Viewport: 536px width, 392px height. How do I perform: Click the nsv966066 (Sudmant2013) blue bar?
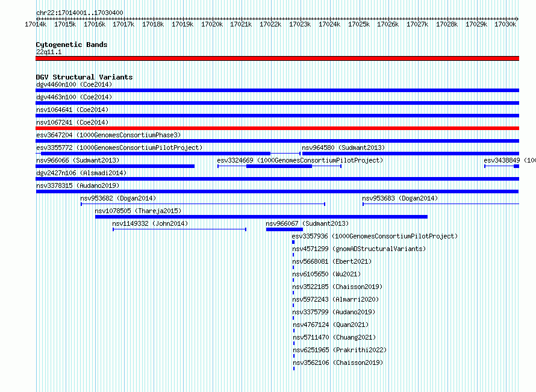click(115, 166)
